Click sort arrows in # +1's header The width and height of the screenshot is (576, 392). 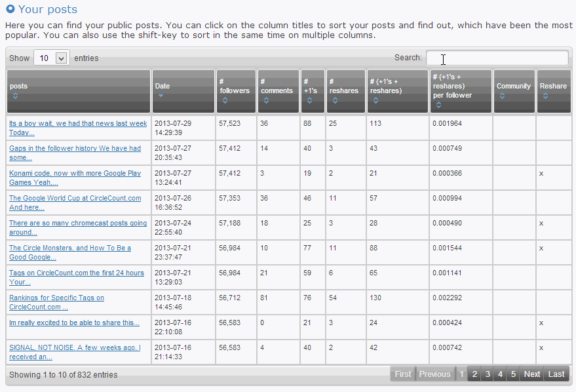point(309,100)
